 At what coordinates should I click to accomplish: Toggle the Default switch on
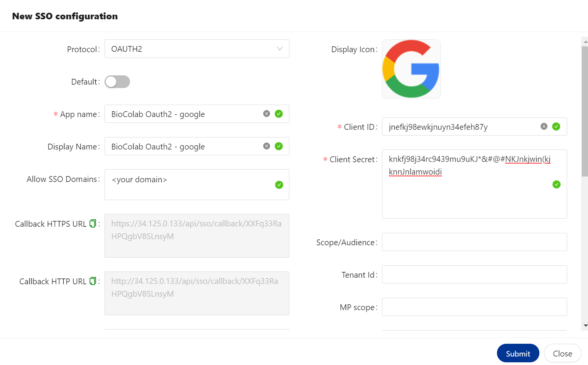coord(117,81)
